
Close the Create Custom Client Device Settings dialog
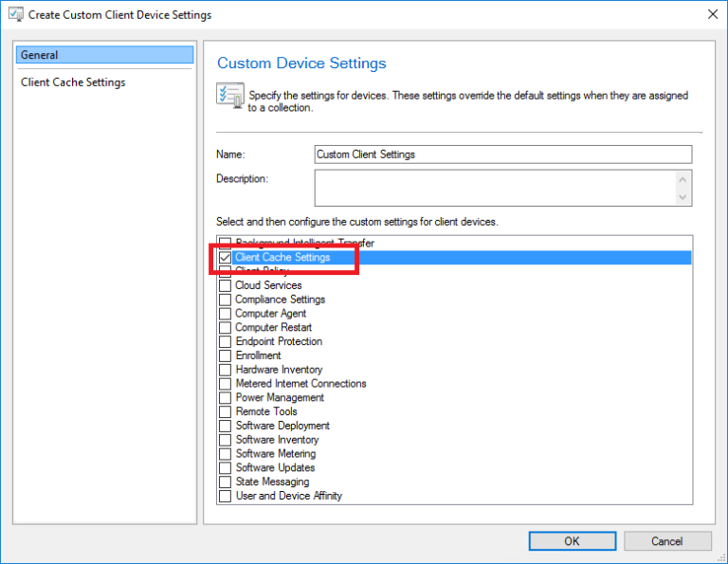(x=711, y=15)
